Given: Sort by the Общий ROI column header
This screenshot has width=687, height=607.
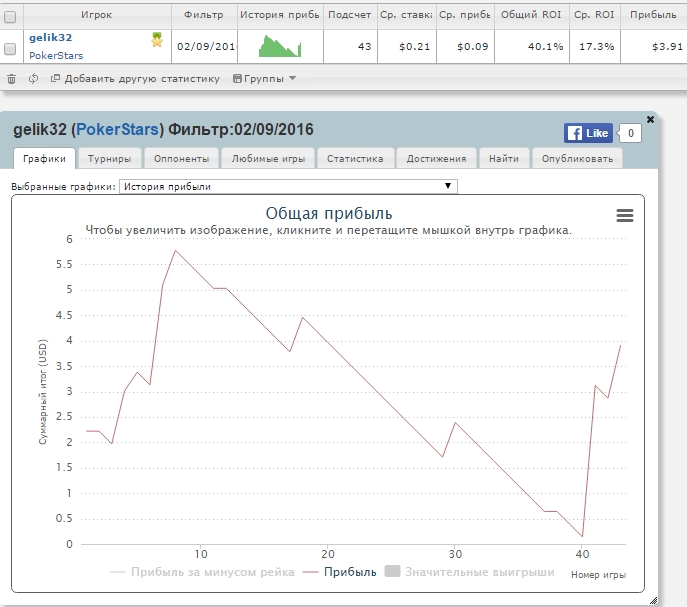Looking at the screenshot, I should tap(531, 15).
